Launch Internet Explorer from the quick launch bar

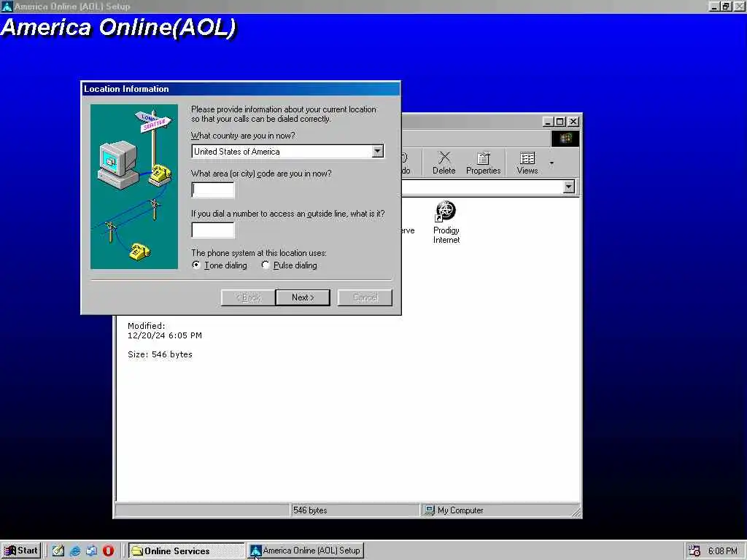pyautogui.click(x=75, y=551)
